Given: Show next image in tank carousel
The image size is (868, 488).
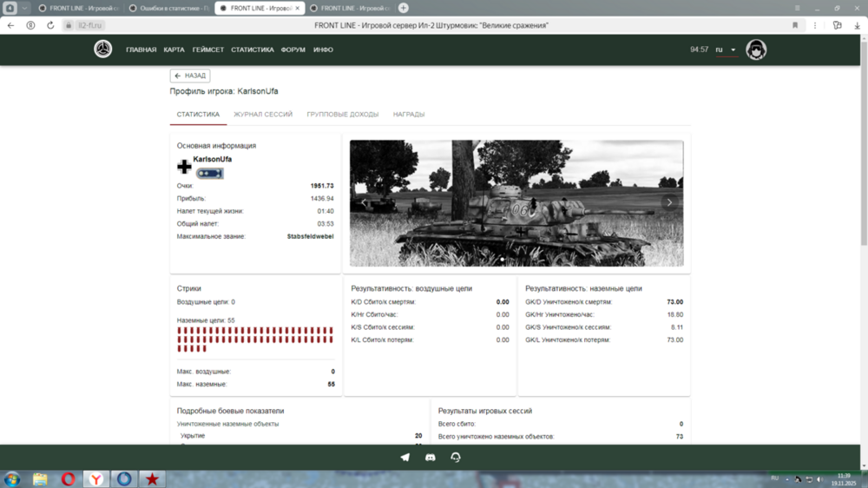Looking at the screenshot, I should coord(669,202).
